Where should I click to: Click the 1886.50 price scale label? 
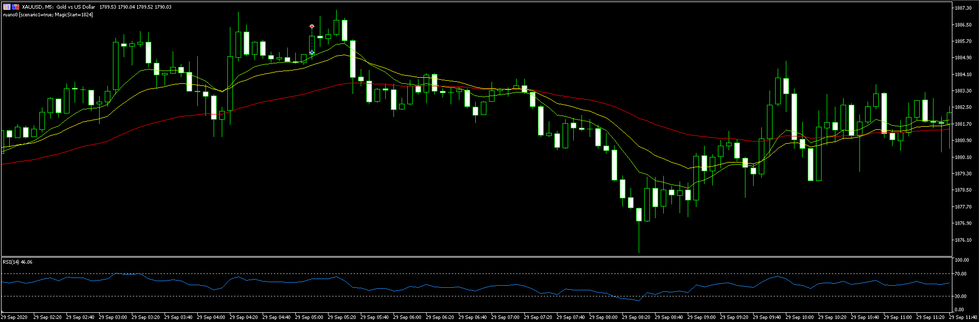(x=963, y=25)
